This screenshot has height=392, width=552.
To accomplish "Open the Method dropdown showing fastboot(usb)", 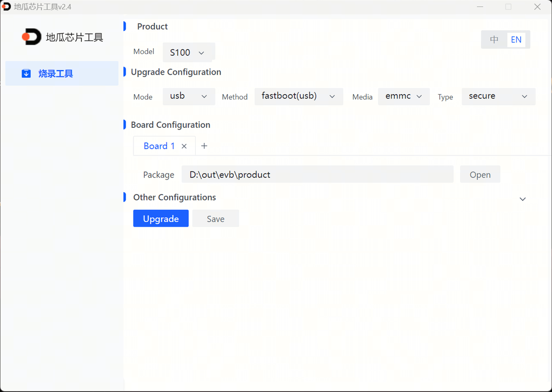I will 299,96.
